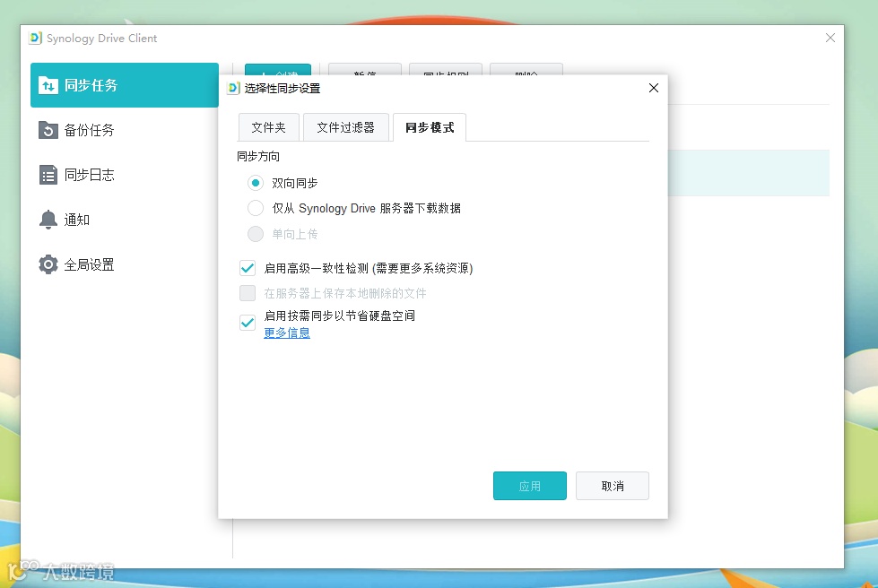Open the 更多信息 link

click(x=287, y=333)
